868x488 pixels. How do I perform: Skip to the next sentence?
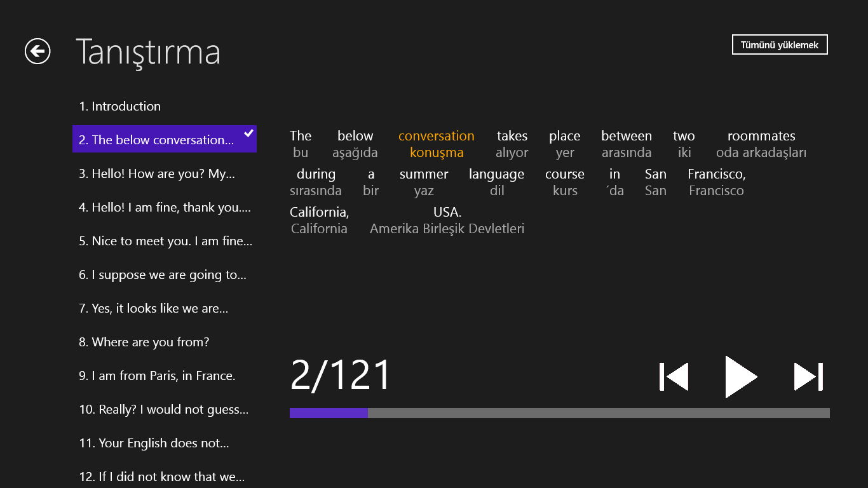point(808,377)
